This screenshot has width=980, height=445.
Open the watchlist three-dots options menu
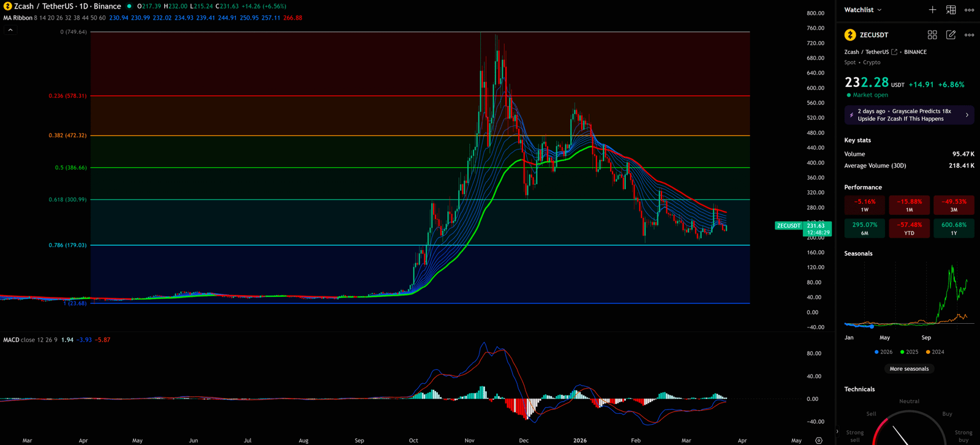(969, 10)
